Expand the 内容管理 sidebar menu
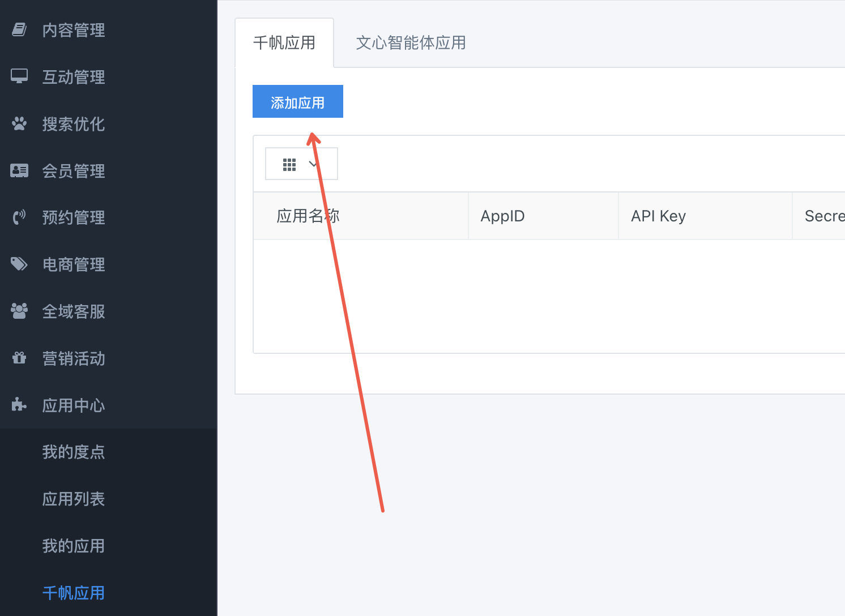This screenshot has height=616, width=845. [74, 30]
